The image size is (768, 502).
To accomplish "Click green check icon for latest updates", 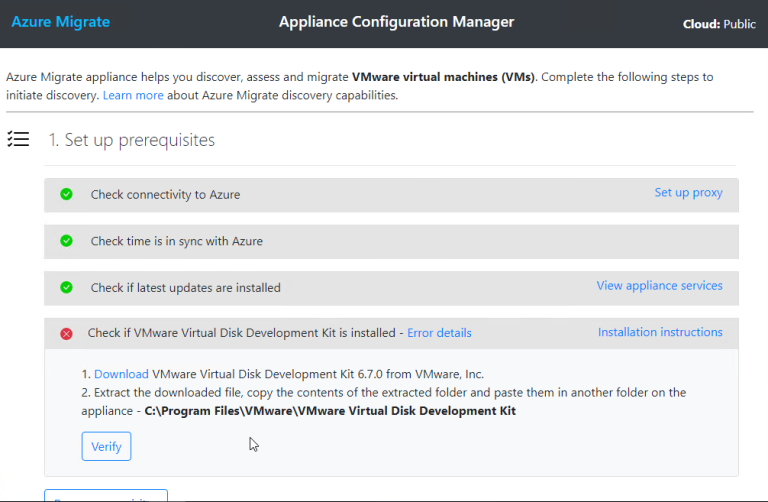I will point(66,287).
